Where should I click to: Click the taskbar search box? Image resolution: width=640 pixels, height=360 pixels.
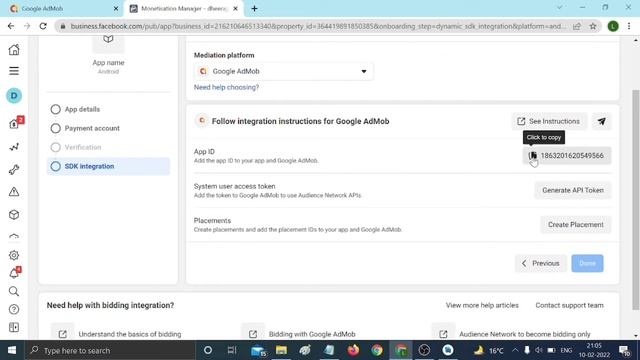click(x=110, y=350)
